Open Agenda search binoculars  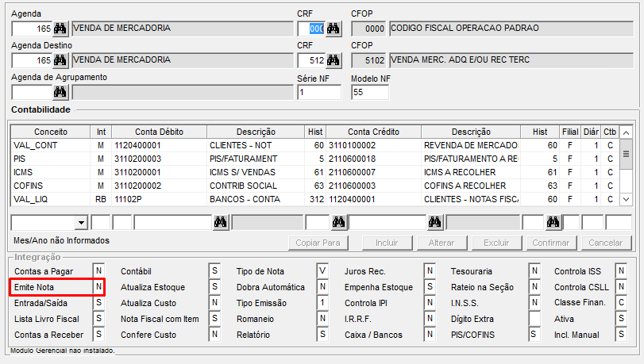pos(60,29)
